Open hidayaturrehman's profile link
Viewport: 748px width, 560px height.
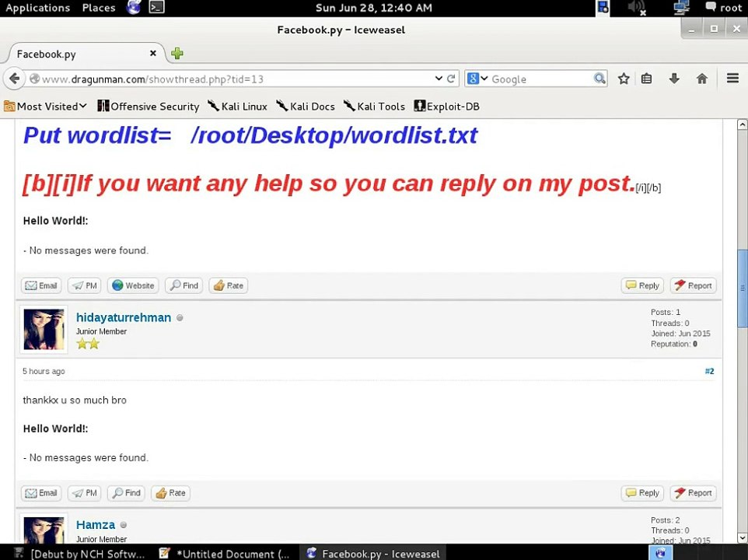click(124, 317)
